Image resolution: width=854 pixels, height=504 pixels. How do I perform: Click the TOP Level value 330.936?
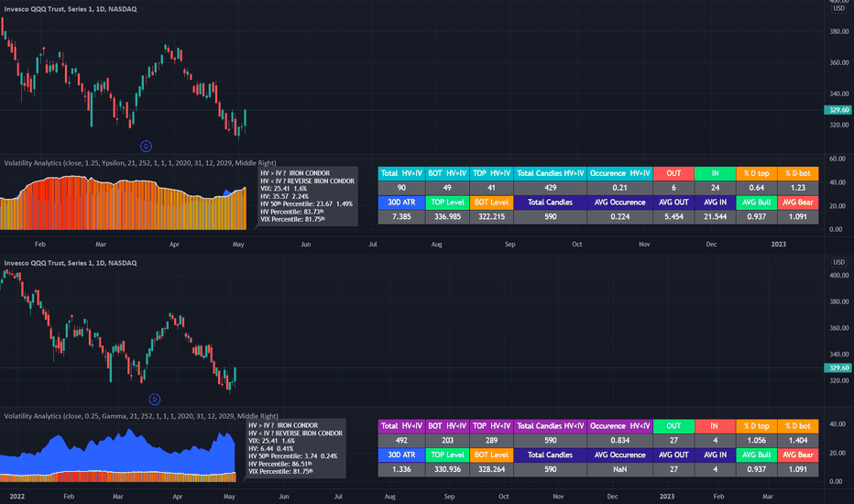click(x=447, y=469)
